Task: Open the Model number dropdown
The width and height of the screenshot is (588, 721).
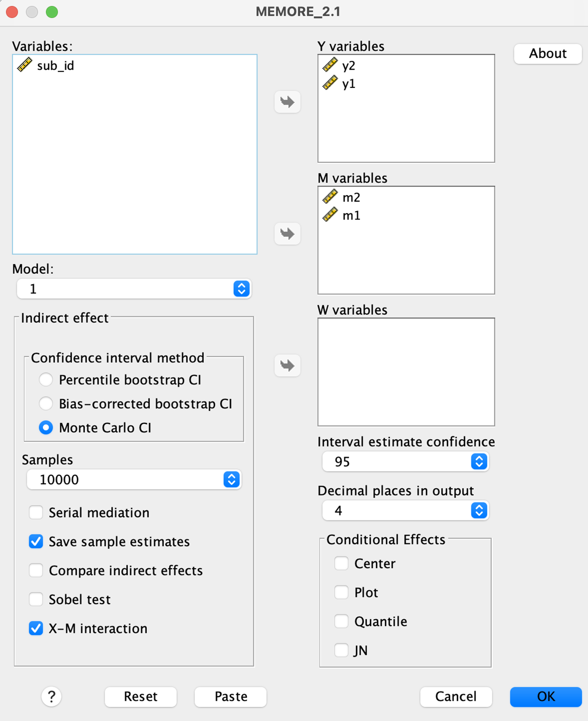Action: pyautogui.click(x=134, y=289)
